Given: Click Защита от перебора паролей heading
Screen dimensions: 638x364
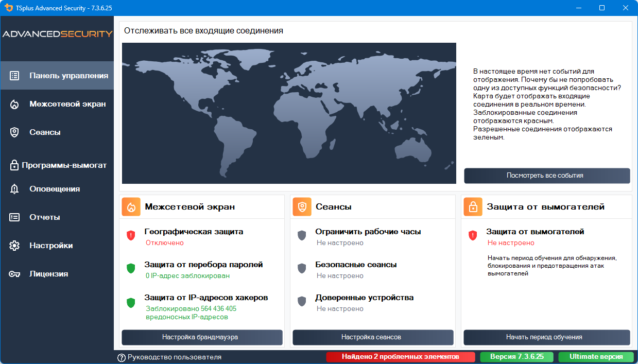Looking at the screenshot, I should (203, 265).
